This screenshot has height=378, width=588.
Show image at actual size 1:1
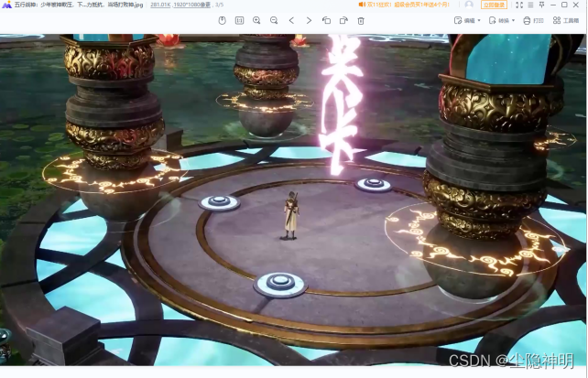point(239,21)
